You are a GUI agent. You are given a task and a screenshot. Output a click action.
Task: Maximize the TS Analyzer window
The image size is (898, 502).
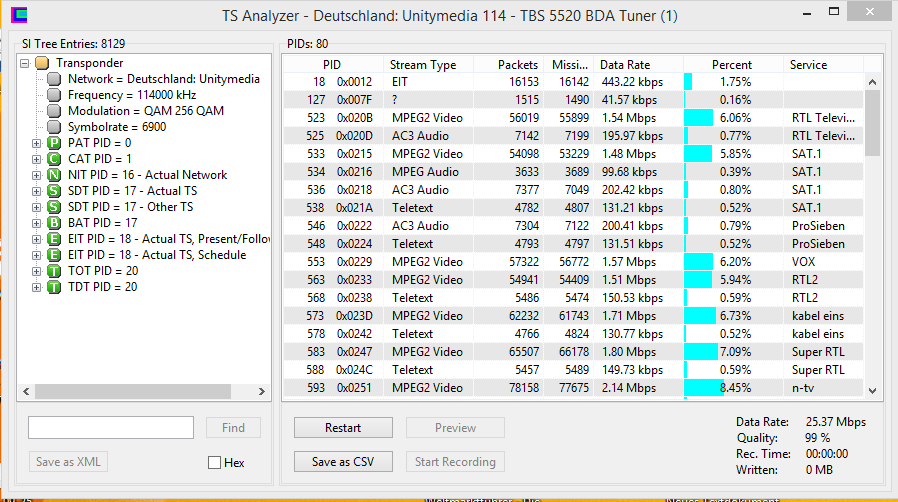834,11
